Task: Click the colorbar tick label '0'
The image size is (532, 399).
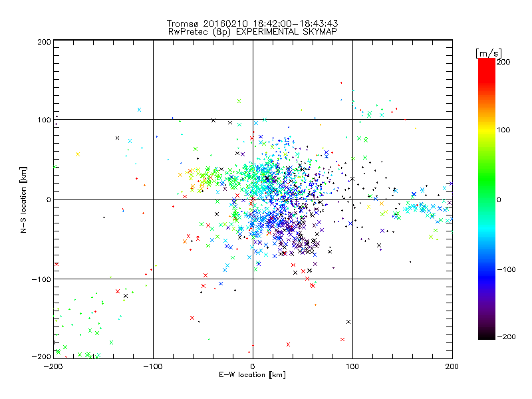Action: point(499,199)
